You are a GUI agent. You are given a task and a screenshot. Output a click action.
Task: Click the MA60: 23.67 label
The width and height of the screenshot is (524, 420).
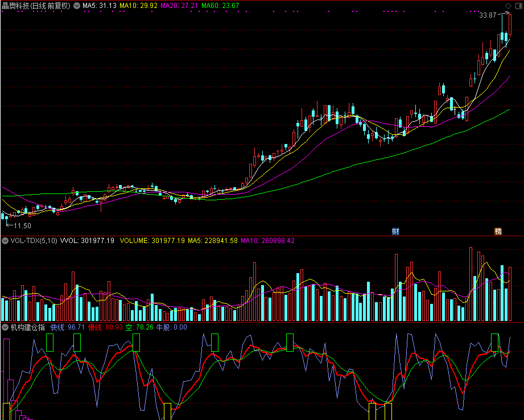point(220,6)
